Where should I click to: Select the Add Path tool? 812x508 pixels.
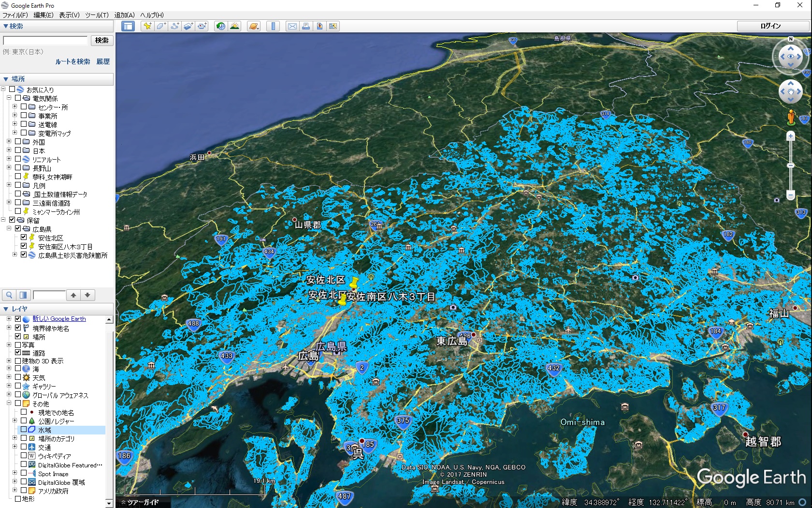(x=174, y=26)
